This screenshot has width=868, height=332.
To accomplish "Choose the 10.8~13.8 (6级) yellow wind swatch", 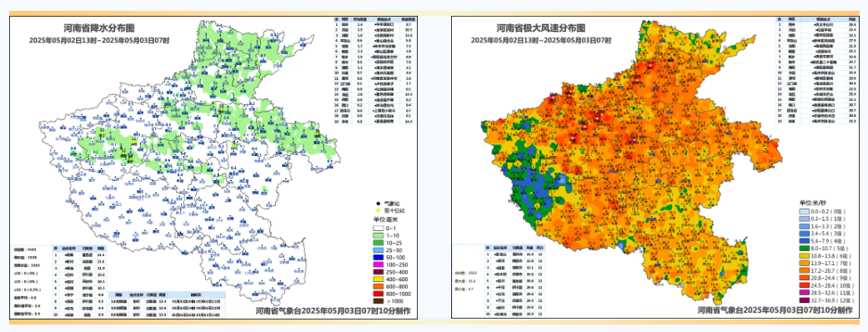I will tap(805, 256).
